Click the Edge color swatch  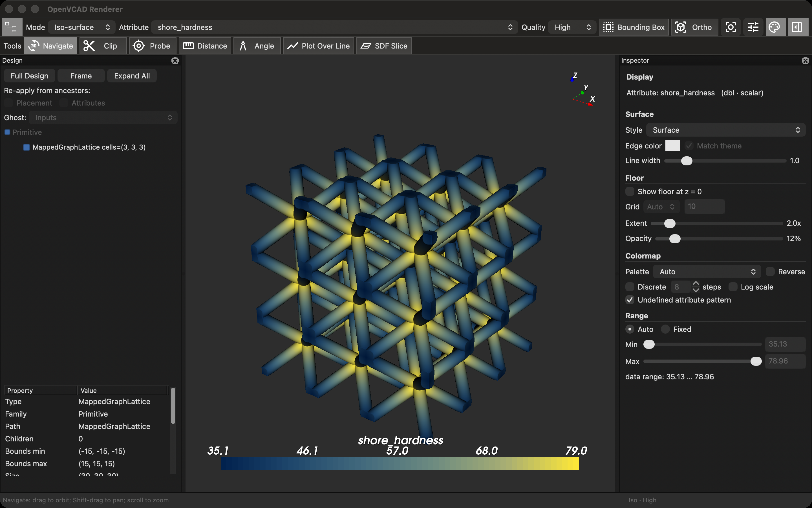tap(672, 146)
